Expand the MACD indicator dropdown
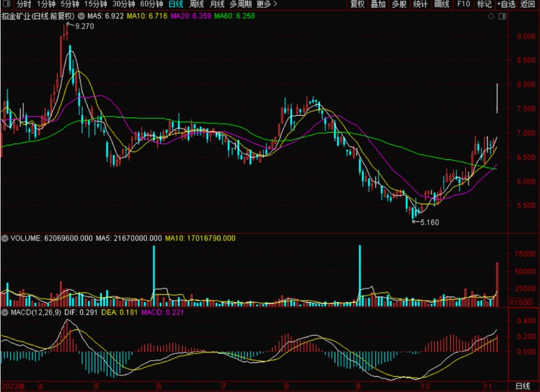Screen dimensions: 540x392 coord(5,311)
